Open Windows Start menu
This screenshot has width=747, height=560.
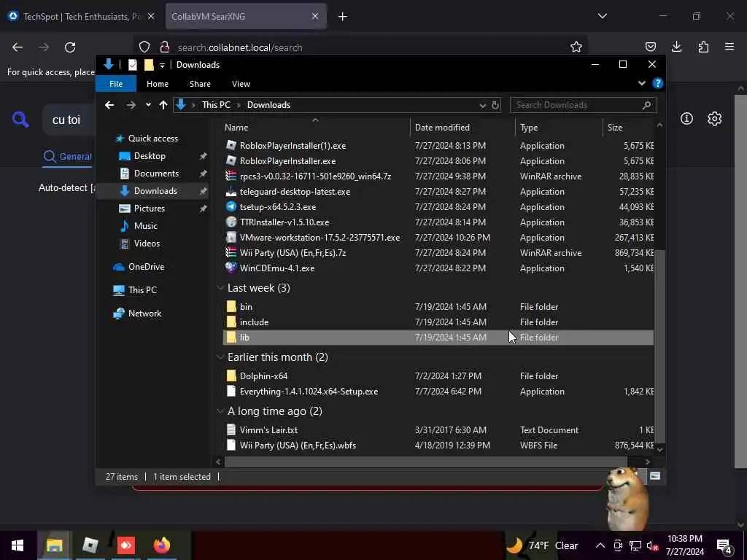click(x=18, y=545)
